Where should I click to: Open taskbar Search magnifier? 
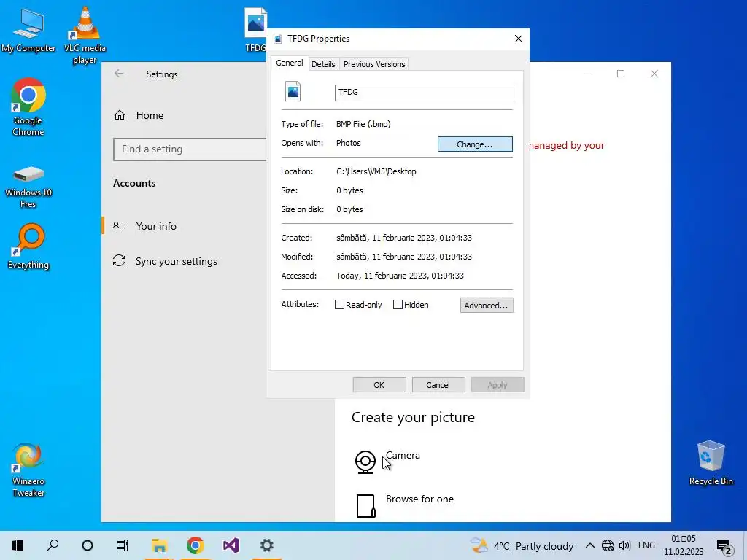(53, 545)
